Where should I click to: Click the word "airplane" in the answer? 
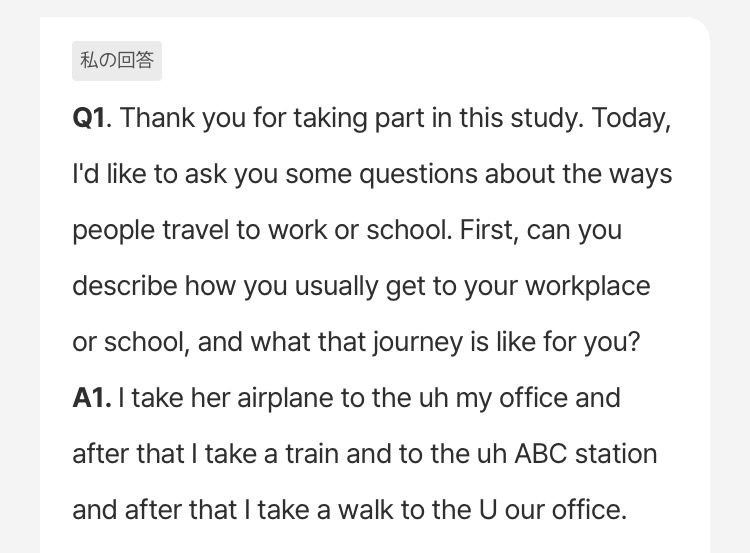[287, 398]
